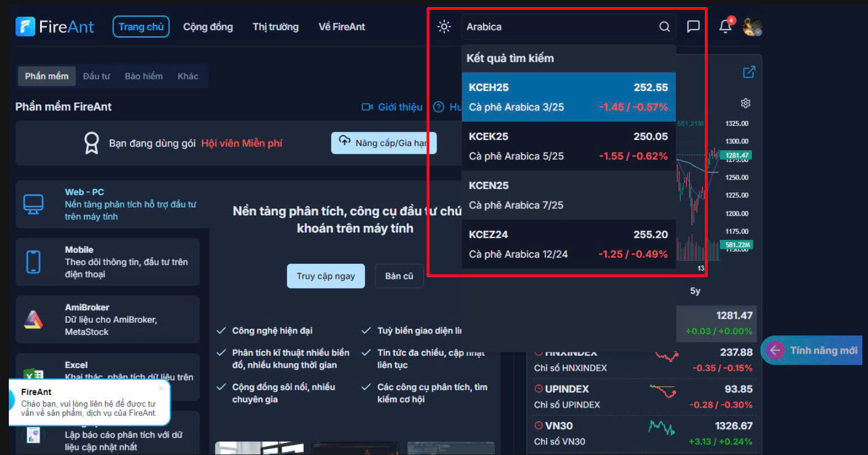The image size is (868, 455).
Task: Select the Khác tab
Action: click(x=188, y=76)
